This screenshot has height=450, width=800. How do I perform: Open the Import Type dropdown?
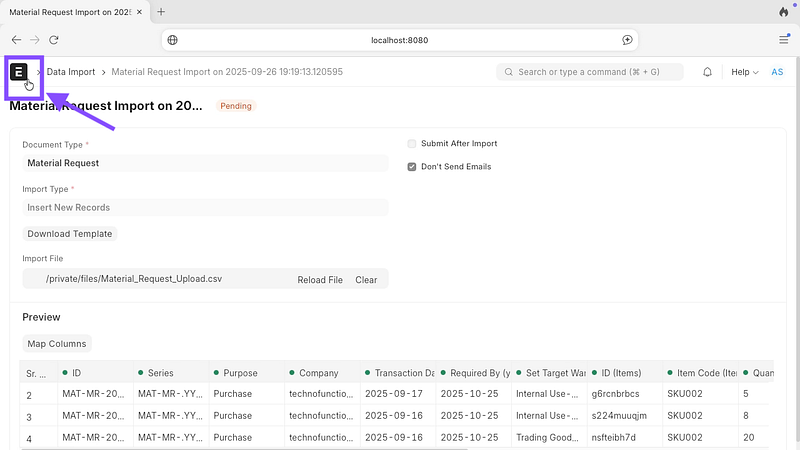tap(205, 208)
